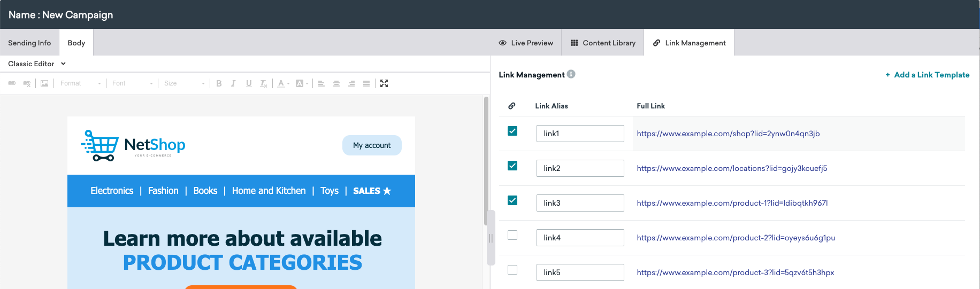The height and width of the screenshot is (289, 980).
Task: Click Add a Link Template
Action: pos(927,75)
